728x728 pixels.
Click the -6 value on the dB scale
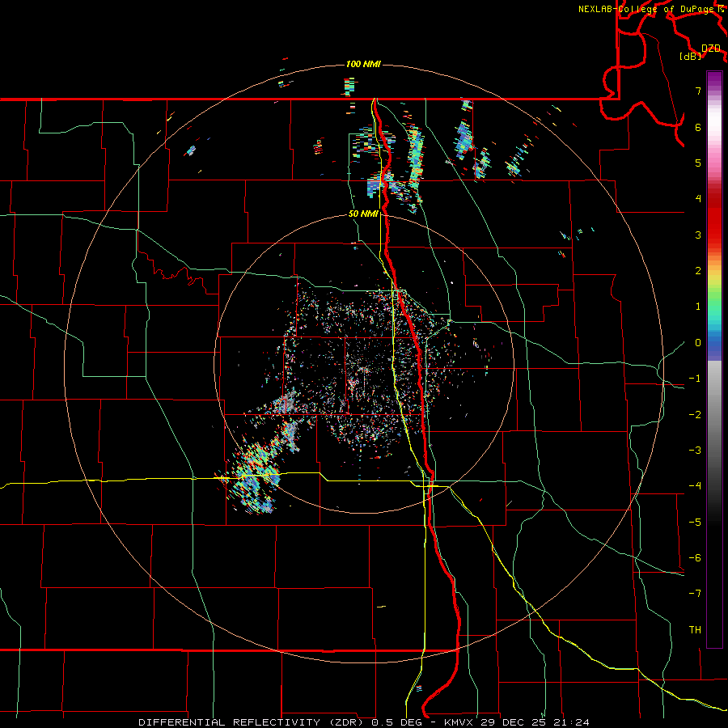(695, 557)
